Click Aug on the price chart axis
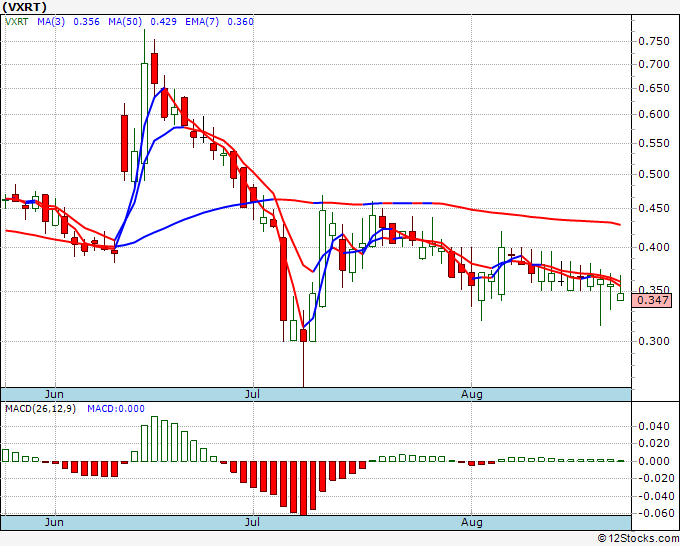The width and height of the screenshot is (680, 546). 472,395
